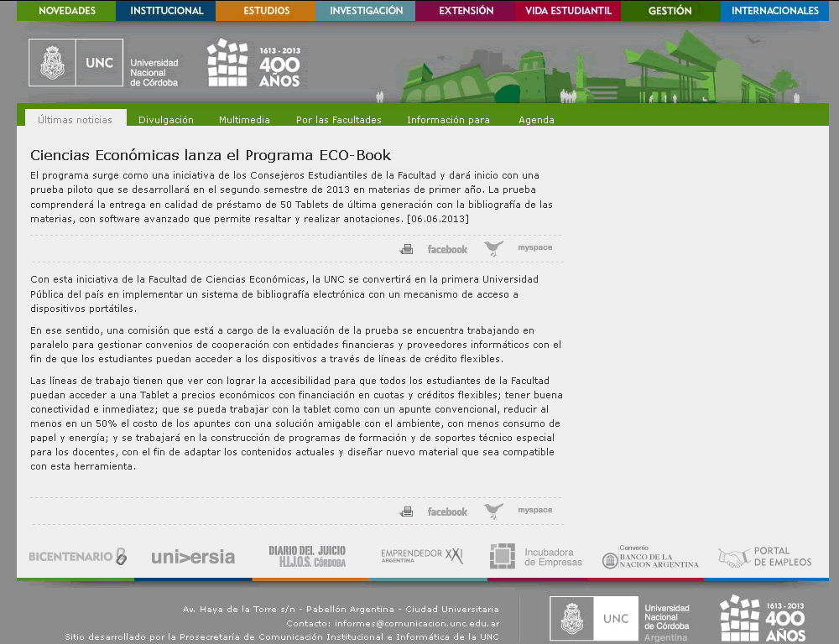Click the print icon above the article body
The height and width of the screenshot is (644, 839).
click(x=407, y=249)
